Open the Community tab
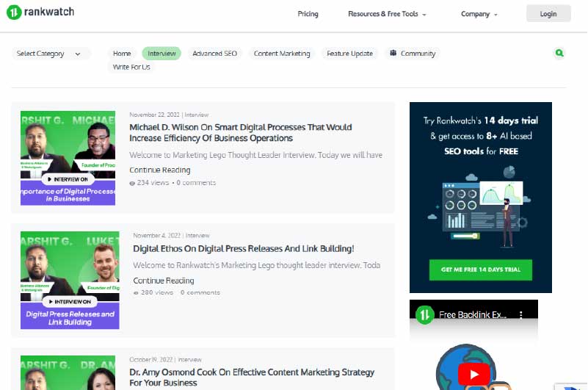This screenshot has width=588, height=390. [x=413, y=54]
